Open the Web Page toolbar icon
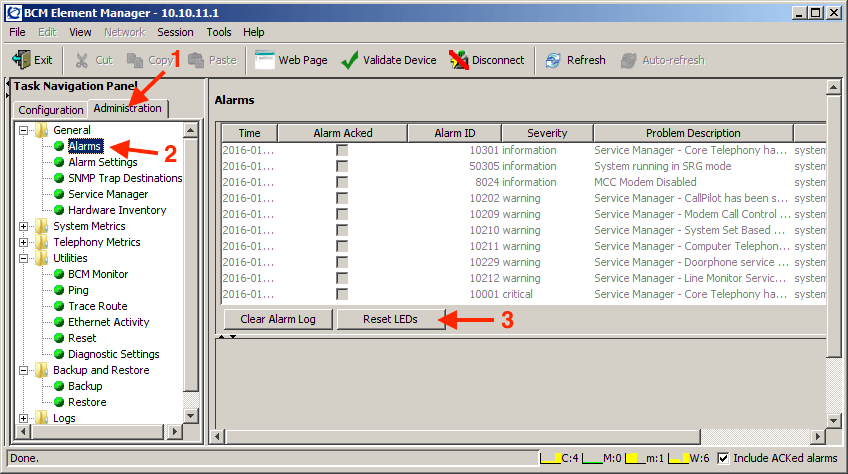This screenshot has height=474, width=848. [264, 60]
